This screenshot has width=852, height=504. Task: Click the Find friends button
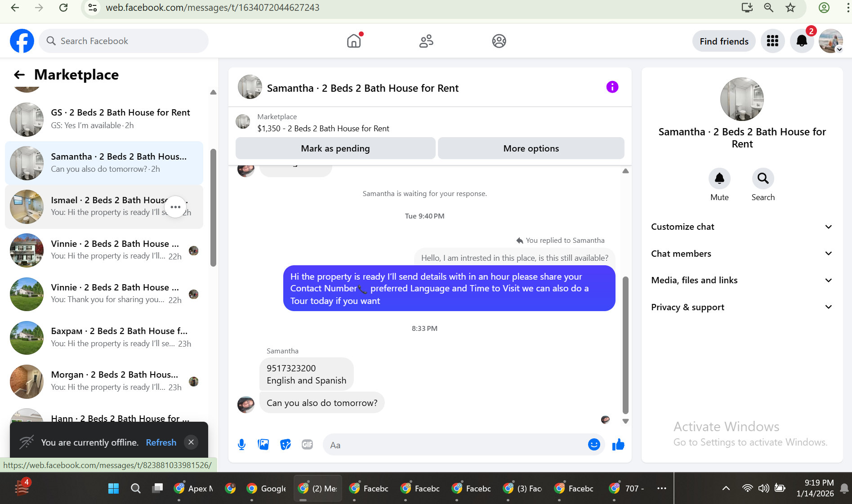724,41
